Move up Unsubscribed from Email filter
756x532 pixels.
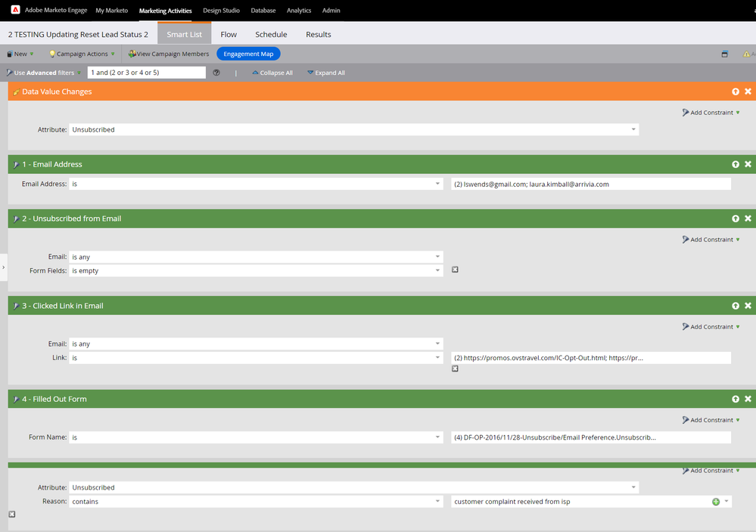click(736, 219)
